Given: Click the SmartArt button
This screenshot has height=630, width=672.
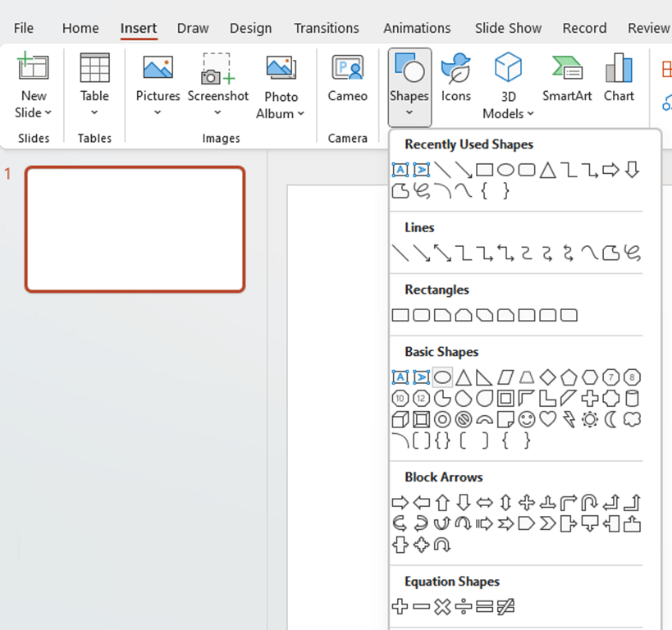Looking at the screenshot, I should [x=567, y=79].
